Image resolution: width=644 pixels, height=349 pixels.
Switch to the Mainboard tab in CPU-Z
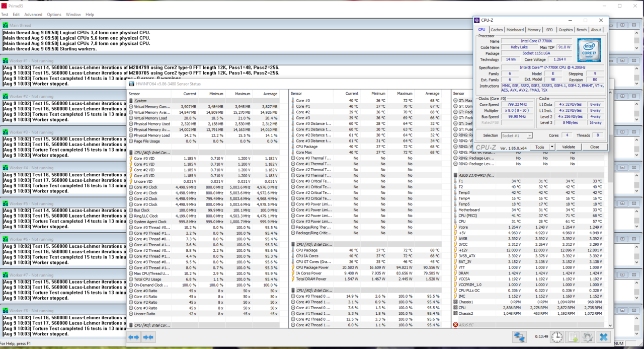pyautogui.click(x=515, y=30)
